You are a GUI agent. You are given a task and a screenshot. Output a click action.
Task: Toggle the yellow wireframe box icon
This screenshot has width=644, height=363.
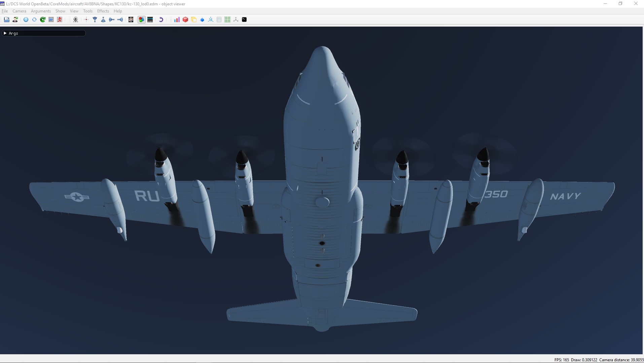tap(194, 20)
